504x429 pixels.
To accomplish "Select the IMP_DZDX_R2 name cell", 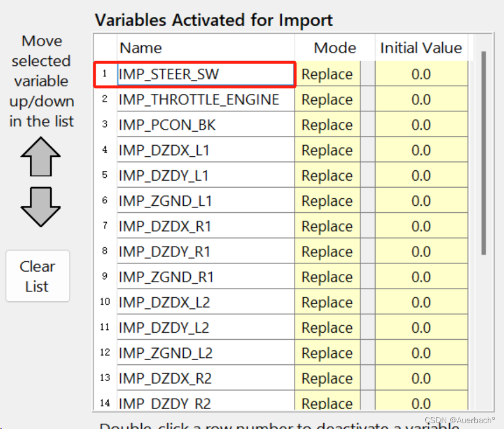I will click(206, 378).
